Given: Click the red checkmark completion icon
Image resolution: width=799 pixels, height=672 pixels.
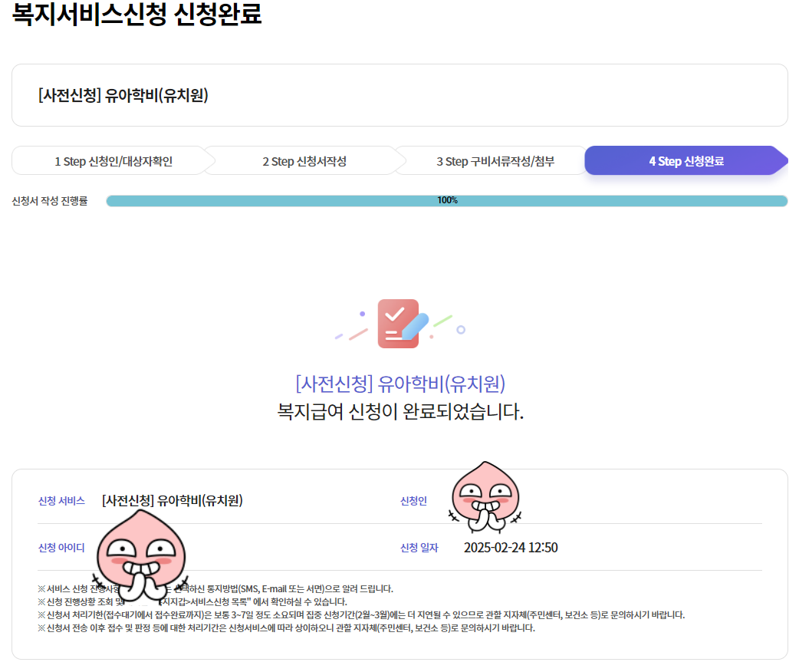Looking at the screenshot, I should point(398,324).
